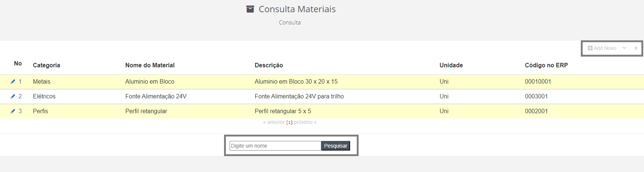Open record number 3 link

point(20,111)
